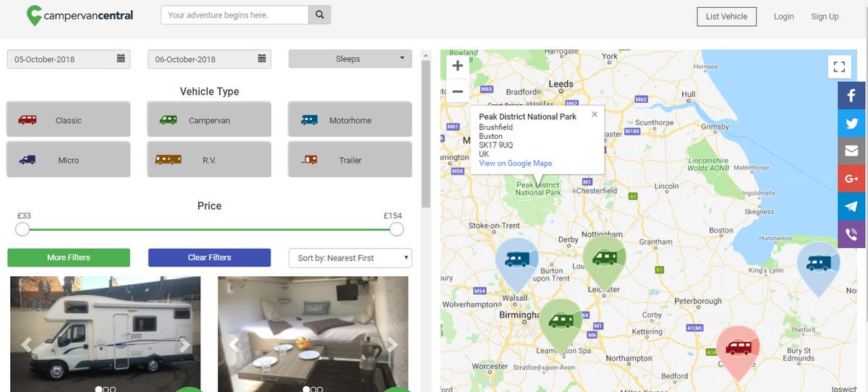Click the £33 minimum price label
868x392 pixels.
coord(24,216)
